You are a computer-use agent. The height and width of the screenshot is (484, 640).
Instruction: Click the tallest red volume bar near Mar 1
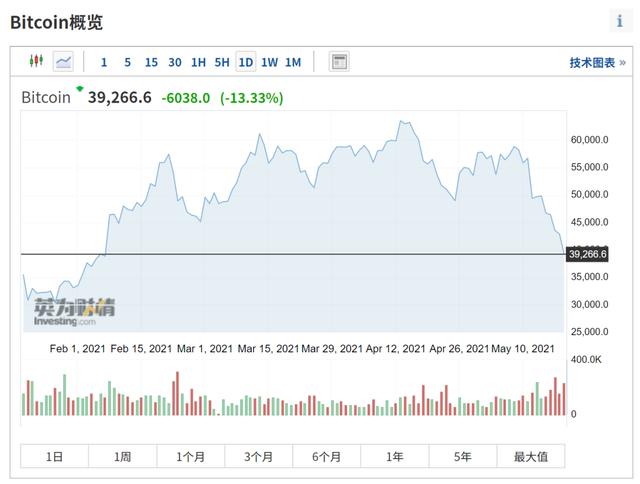[x=177, y=393]
